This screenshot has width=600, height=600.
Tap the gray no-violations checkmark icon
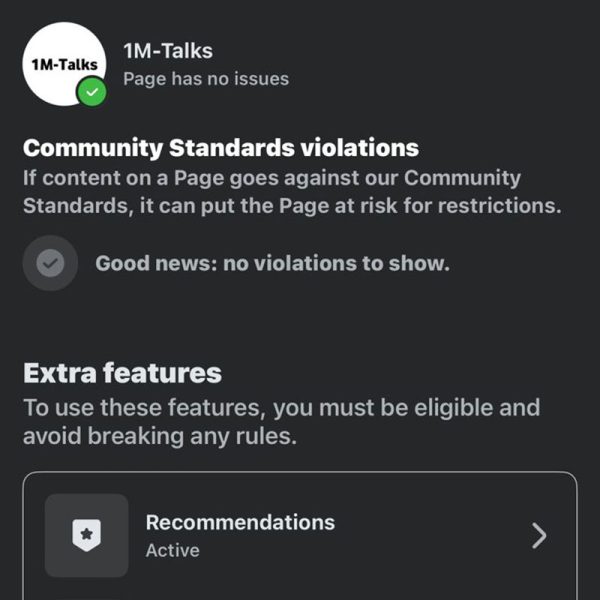(x=50, y=263)
